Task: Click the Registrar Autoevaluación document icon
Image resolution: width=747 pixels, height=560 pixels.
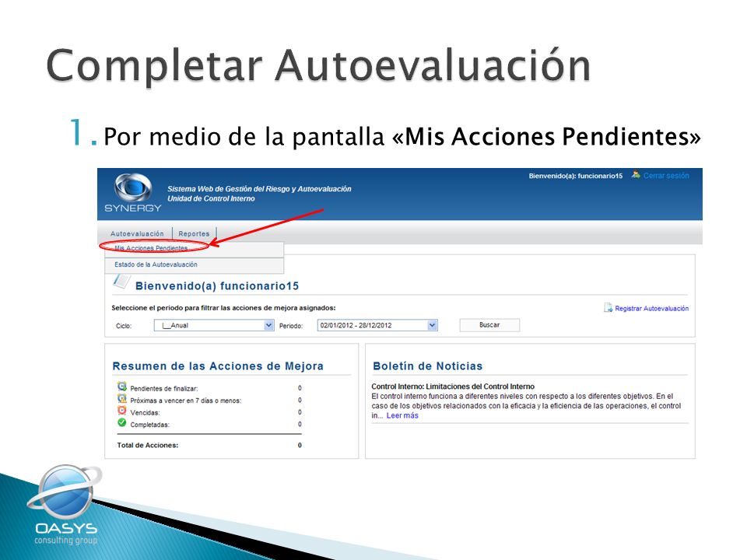Action: tap(608, 308)
